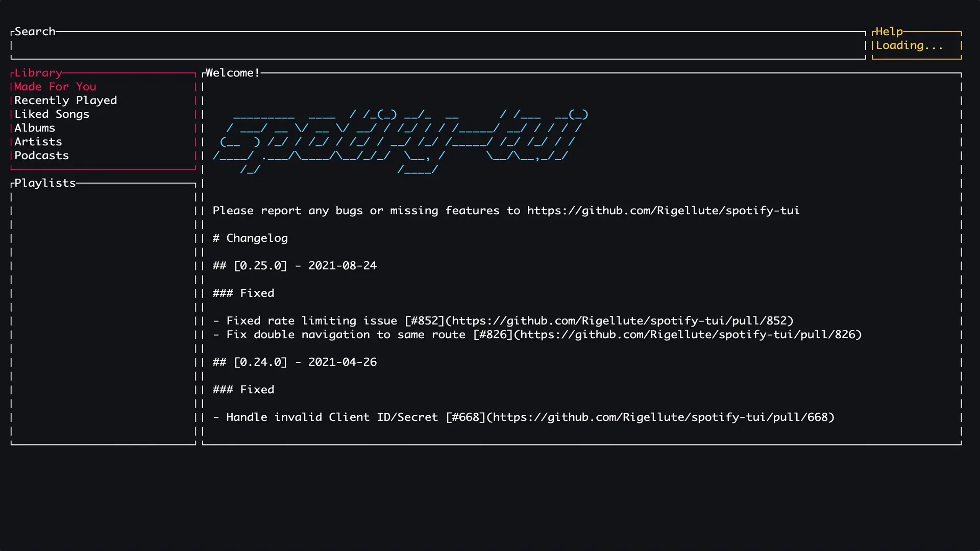Open Artists in Library
Screen dimensions: 980x551
[38, 142]
